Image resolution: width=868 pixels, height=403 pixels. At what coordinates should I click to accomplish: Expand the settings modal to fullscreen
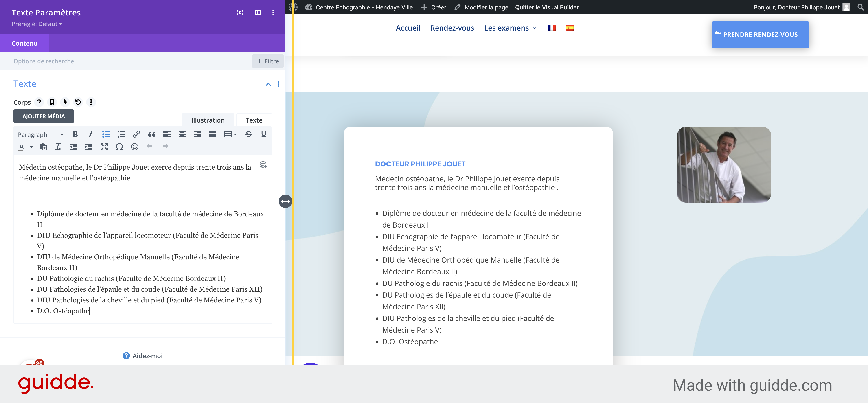[240, 13]
